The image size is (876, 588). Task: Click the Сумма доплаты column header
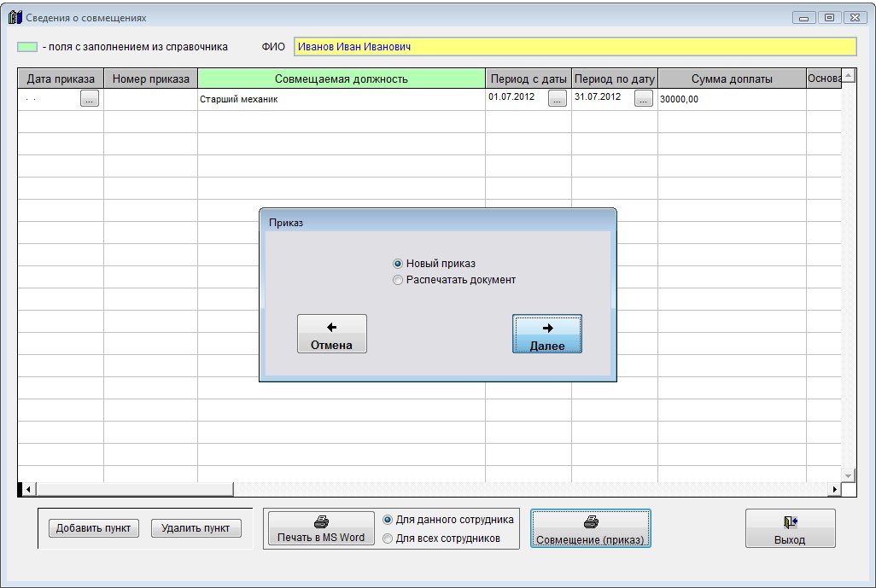pyautogui.click(x=732, y=79)
